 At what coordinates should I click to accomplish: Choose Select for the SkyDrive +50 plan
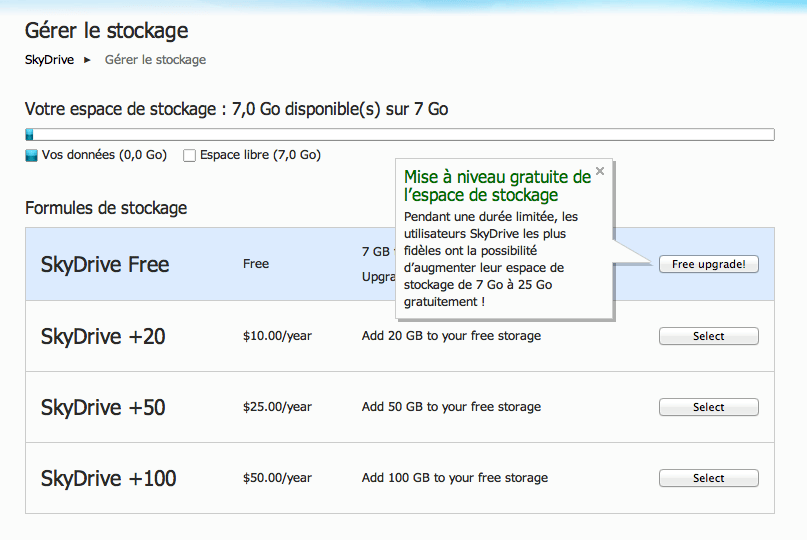click(708, 407)
